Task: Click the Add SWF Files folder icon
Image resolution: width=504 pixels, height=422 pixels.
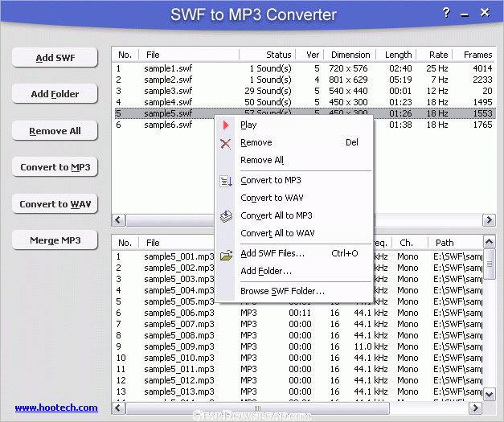Action: point(227,255)
